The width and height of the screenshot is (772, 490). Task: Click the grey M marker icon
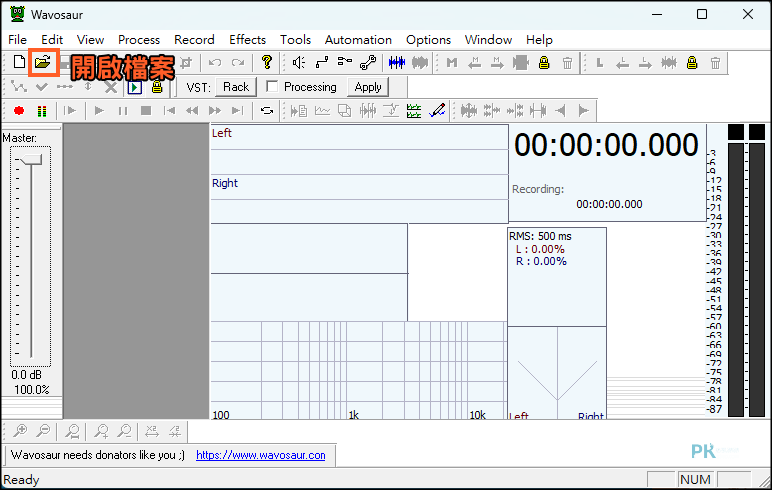[x=452, y=63]
